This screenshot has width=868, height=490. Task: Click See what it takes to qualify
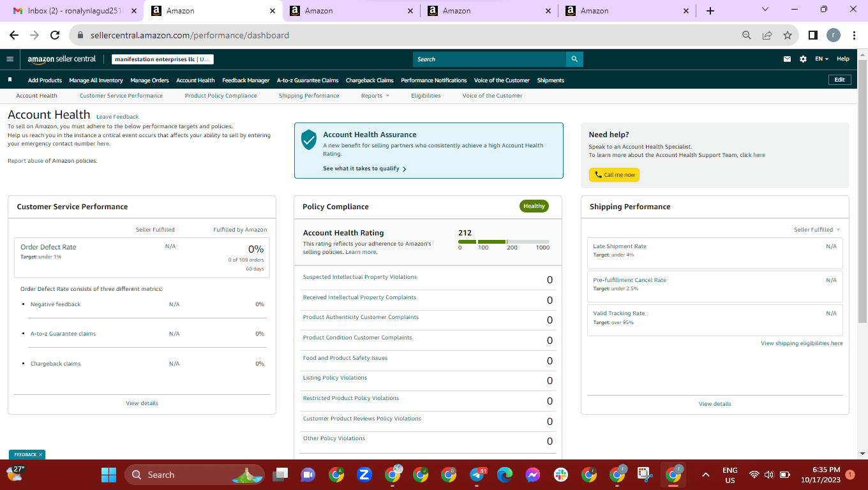pos(364,168)
